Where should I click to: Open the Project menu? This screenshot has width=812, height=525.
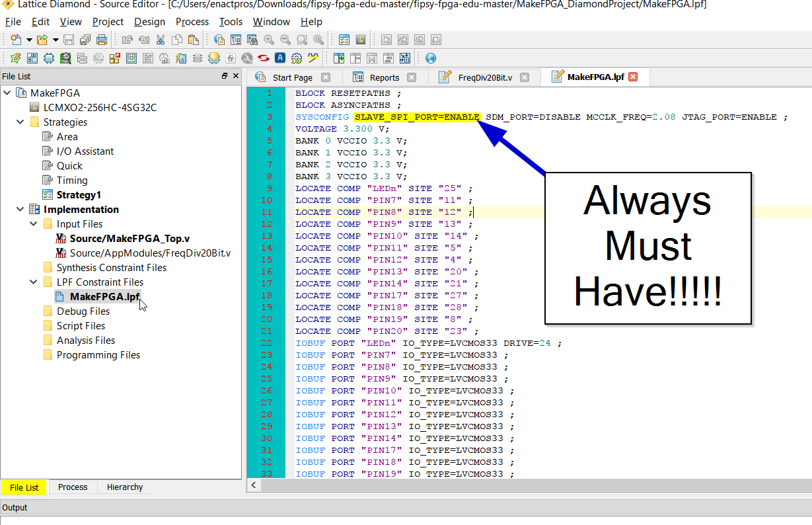(108, 22)
